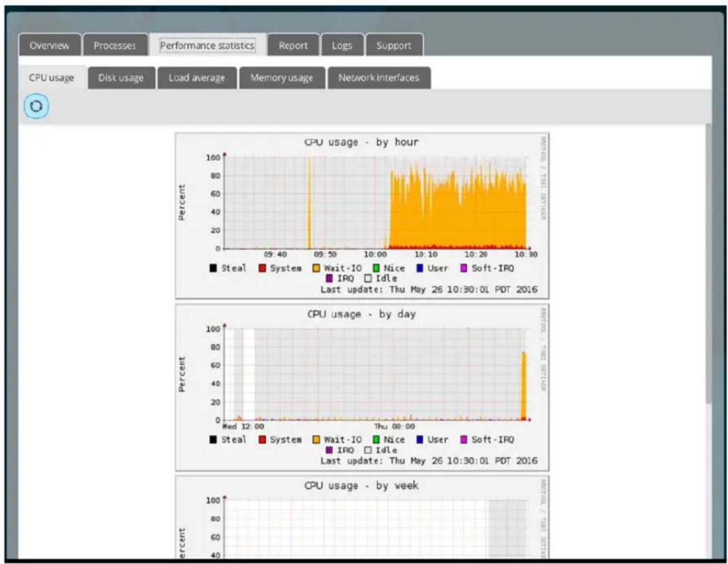
Task: Click the white Idle swatch in hour graph
Action: click(368, 278)
